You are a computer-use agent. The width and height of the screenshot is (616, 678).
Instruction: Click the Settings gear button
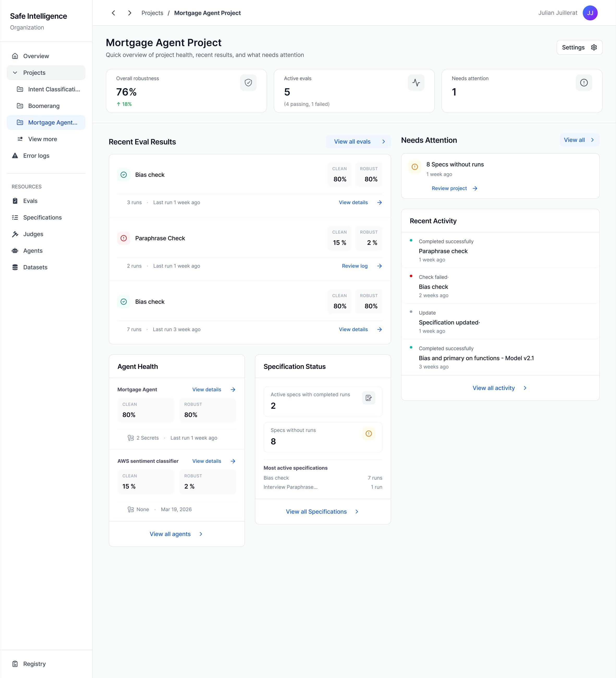(579, 47)
